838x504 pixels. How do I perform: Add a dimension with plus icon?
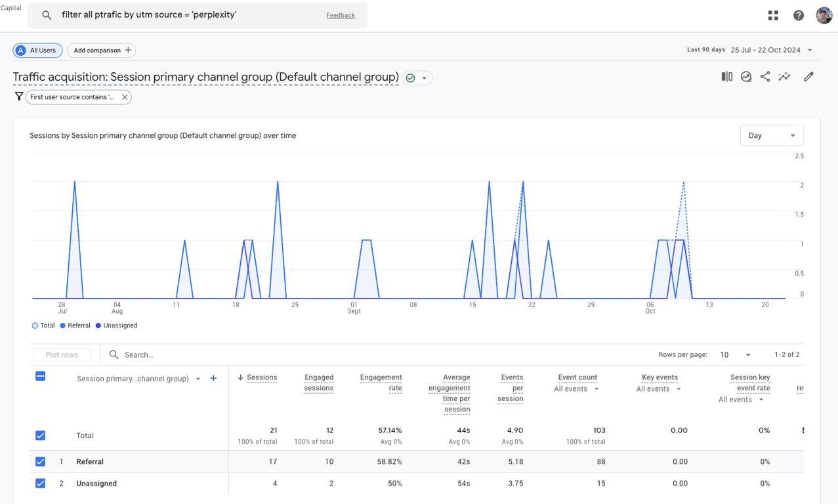click(213, 378)
